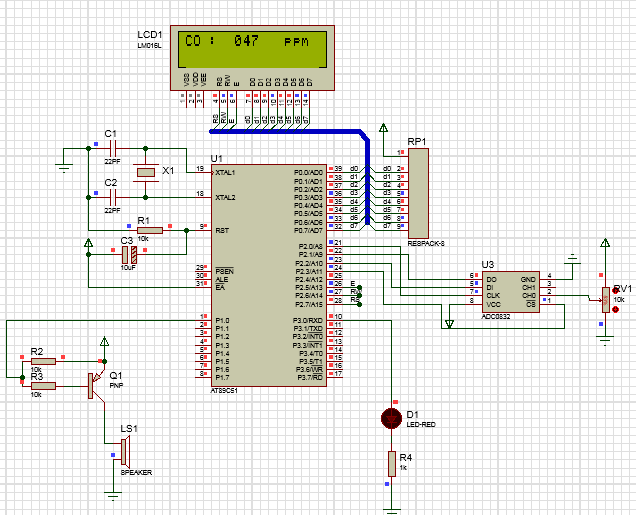This screenshot has width=636, height=515.
Task: Select the RESPACK-8 resistor pack RP1
Action: tap(418, 194)
